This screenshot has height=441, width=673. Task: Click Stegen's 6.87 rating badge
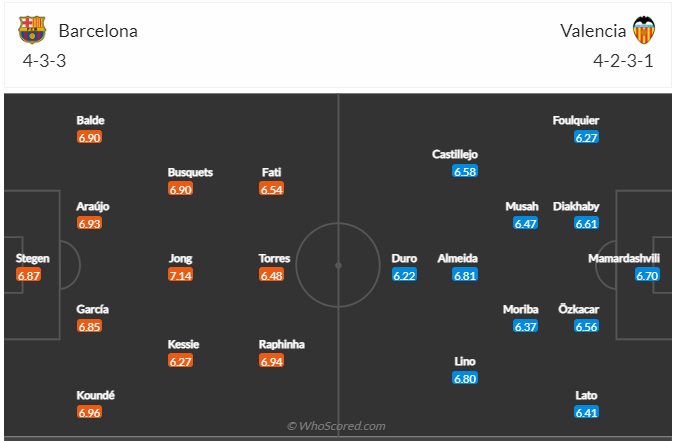29,275
